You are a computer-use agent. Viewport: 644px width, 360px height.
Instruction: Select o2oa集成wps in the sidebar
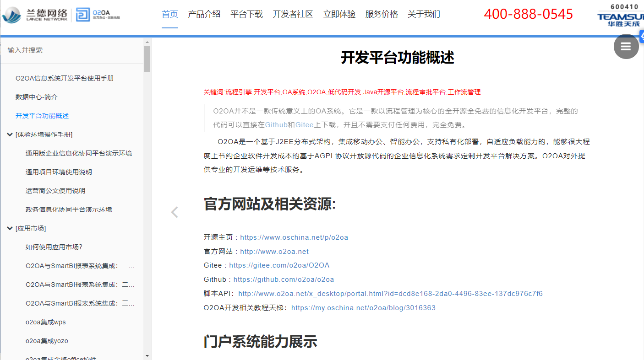pyautogui.click(x=46, y=322)
